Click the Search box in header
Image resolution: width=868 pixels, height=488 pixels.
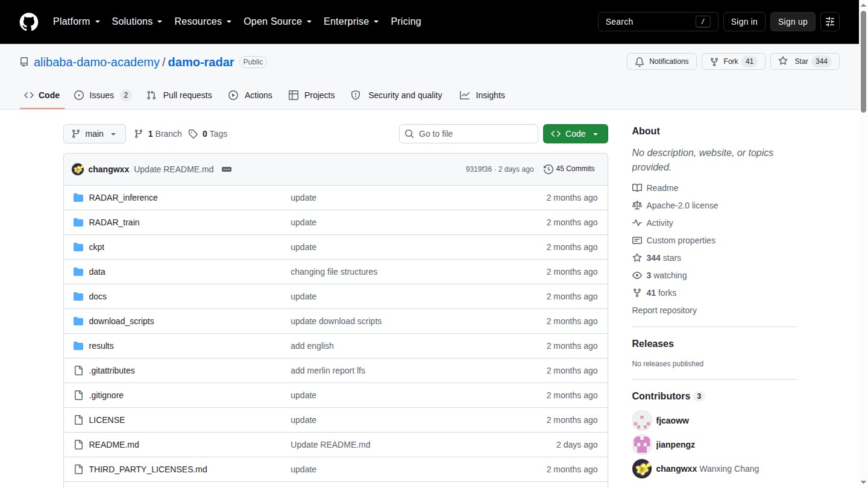tap(658, 22)
